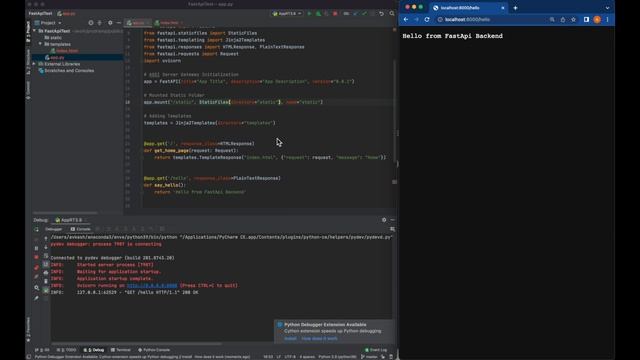This screenshot has height=360, width=640.
Task: Click trash clear-all icon in console toolbar
Action: 46,281
